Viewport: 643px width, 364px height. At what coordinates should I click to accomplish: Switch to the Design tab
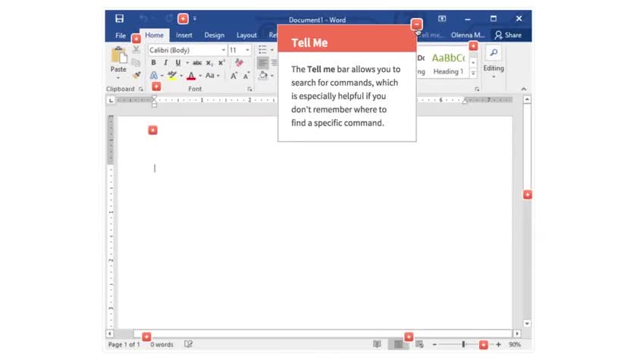[x=215, y=35]
